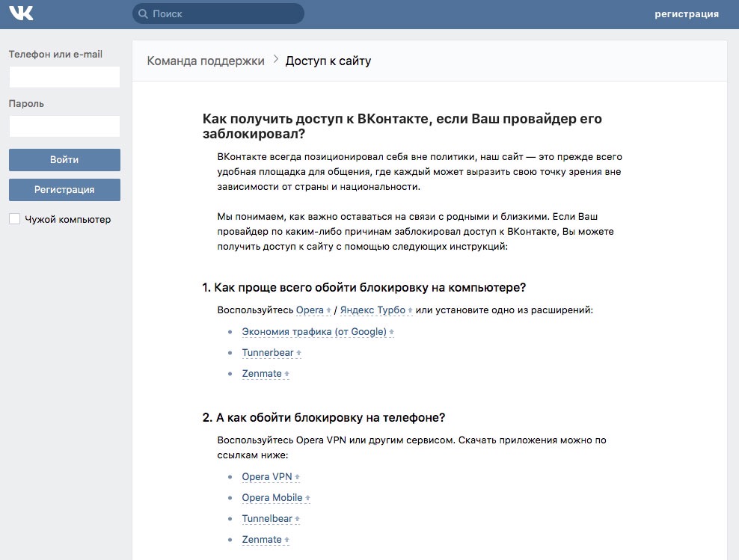Click heading 'Как получить доступ к ВКонтакте'
This screenshot has height=560, width=739.
point(402,126)
